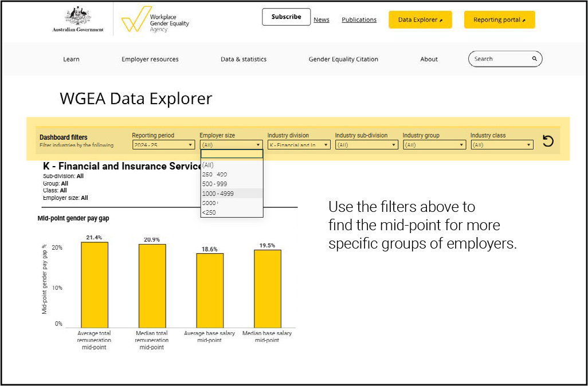Follow the Publications link

(x=359, y=19)
